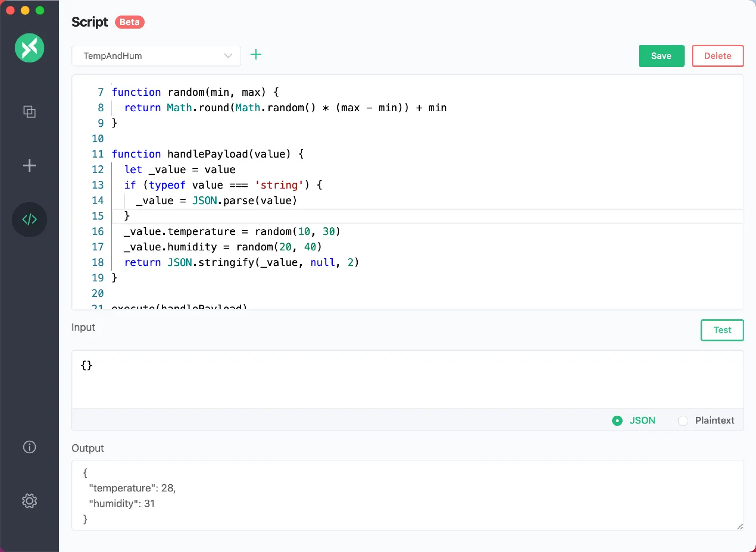
Task: Click the MQTTX logo icon
Action: pyautogui.click(x=30, y=48)
